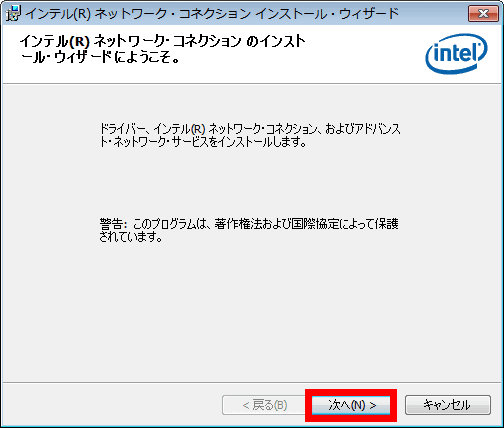Click the warning's last line されています。
The image size is (504, 428).
tap(131, 237)
